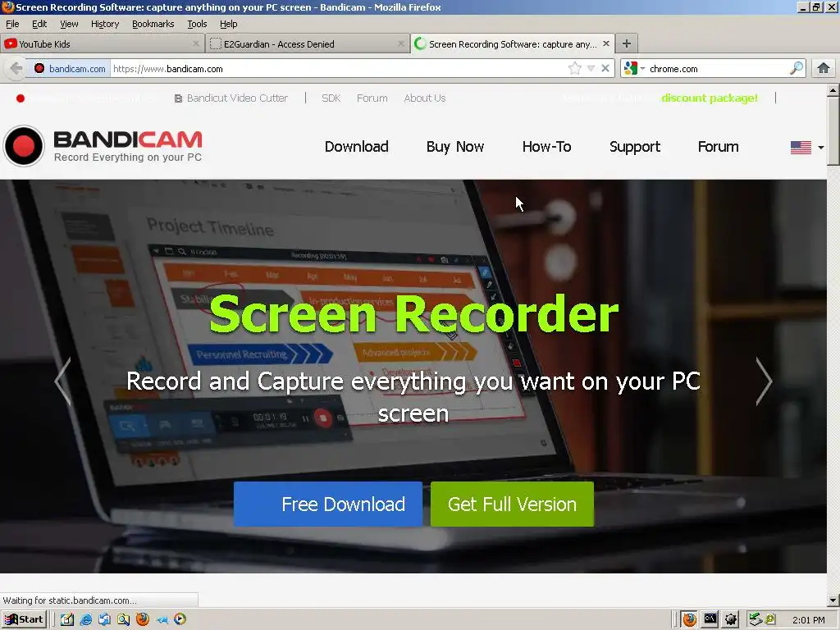Open the File menu
Image resolution: width=840 pixels, height=630 pixels.
click(x=12, y=24)
